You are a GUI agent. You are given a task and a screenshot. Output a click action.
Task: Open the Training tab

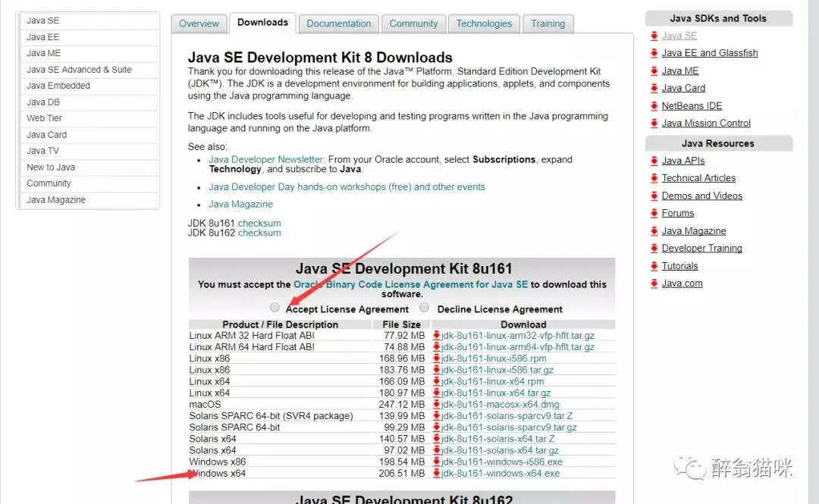(x=548, y=23)
